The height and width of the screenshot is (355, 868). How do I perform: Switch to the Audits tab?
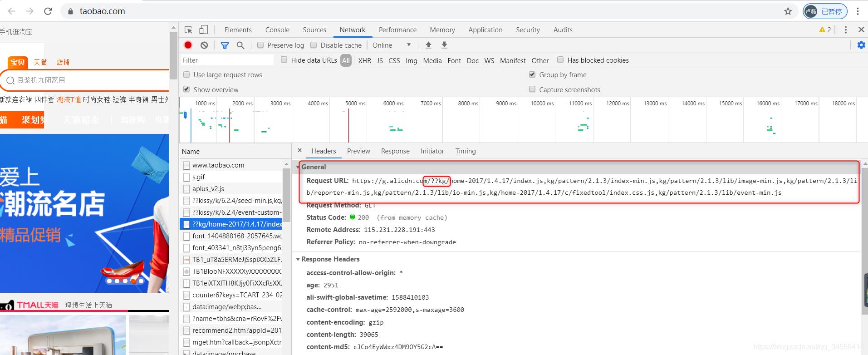point(563,30)
